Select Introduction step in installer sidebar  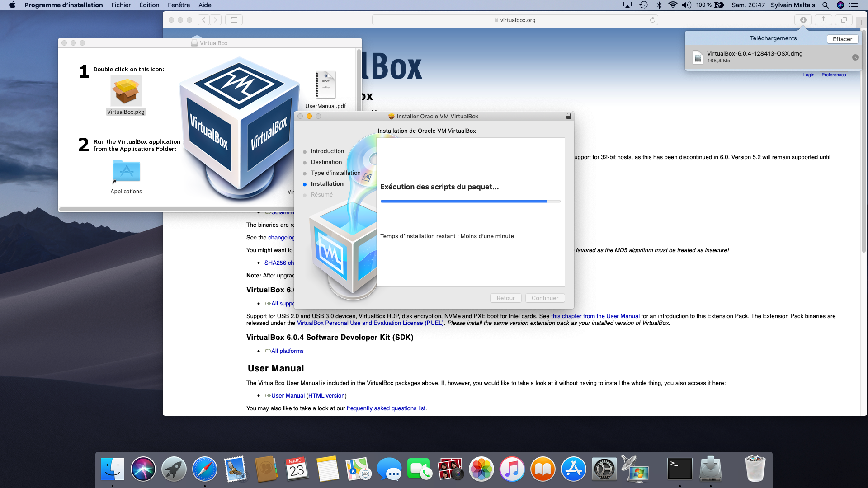click(327, 151)
